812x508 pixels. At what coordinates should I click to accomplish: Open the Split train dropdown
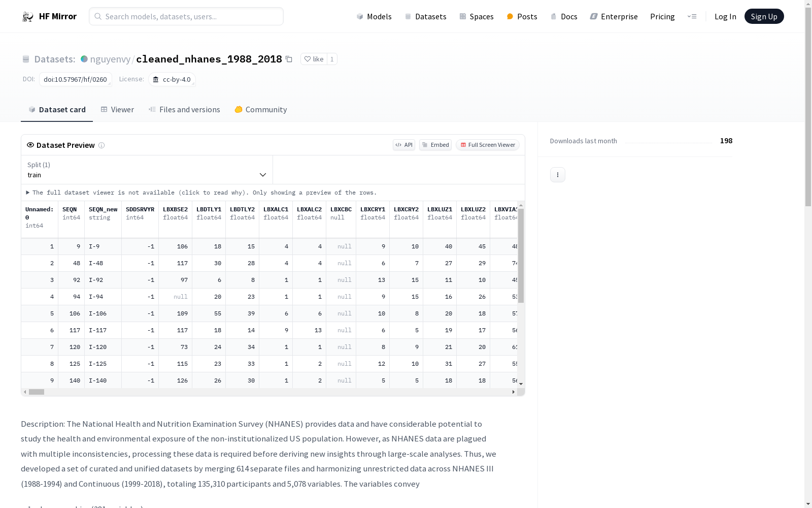point(147,170)
